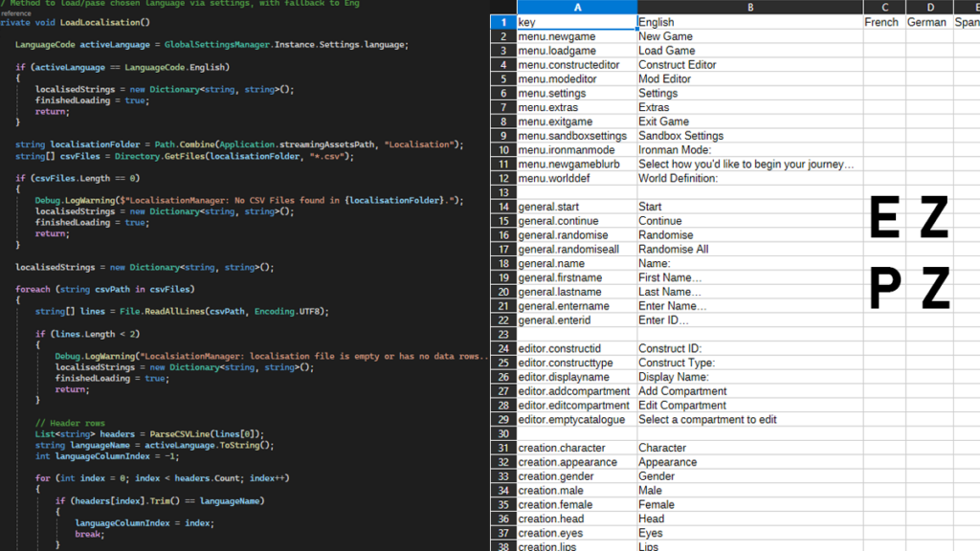Screen dimensions: 980x551
Task: Select the column A header
Action: click(576, 8)
